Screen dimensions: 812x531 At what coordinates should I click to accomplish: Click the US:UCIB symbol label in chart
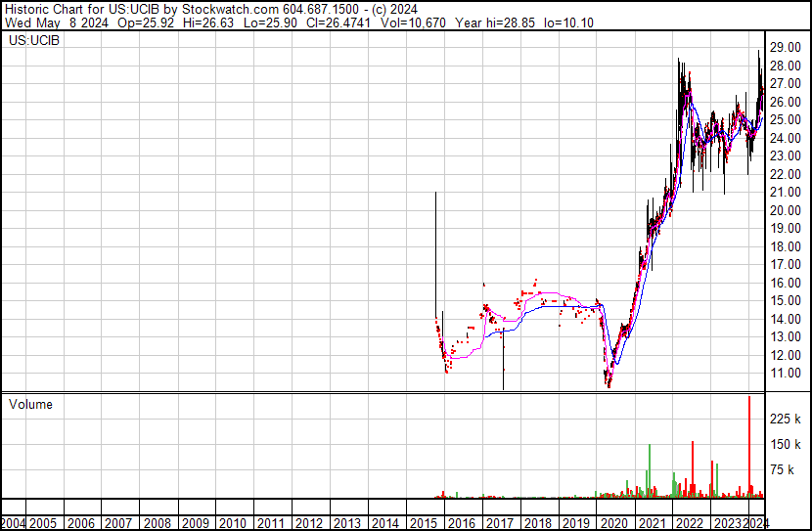34,40
